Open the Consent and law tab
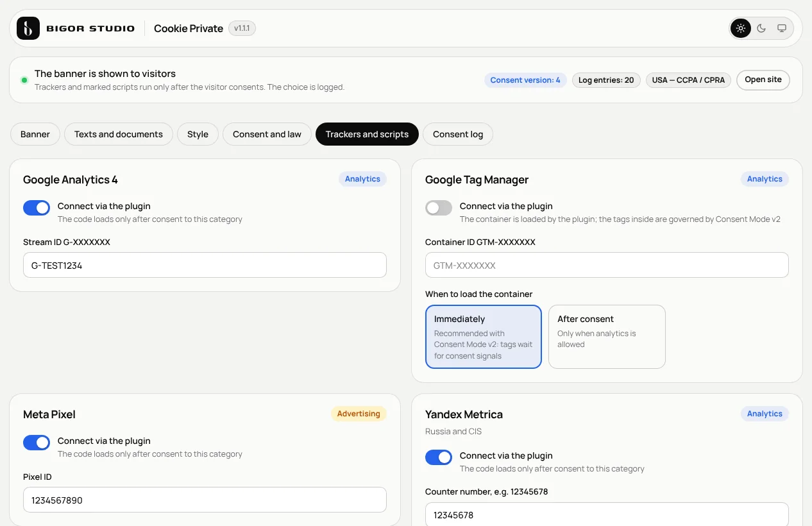The width and height of the screenshot is (812, 526). tap(267, 134)
